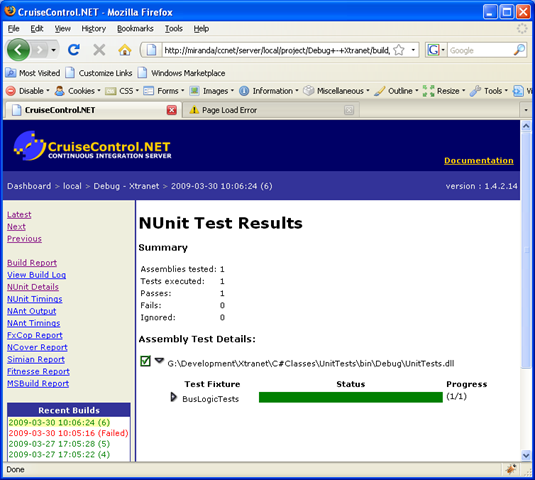Close the CruiseControl.NET tab
Viewport: 535px width, 480px height.
tap(172, 110)
